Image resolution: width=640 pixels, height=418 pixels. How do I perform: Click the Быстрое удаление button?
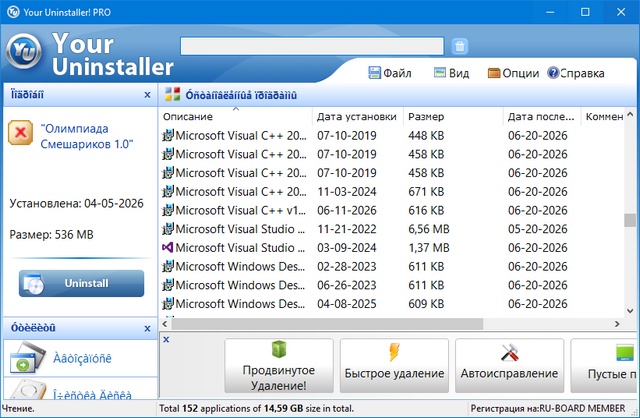point(394,366)
